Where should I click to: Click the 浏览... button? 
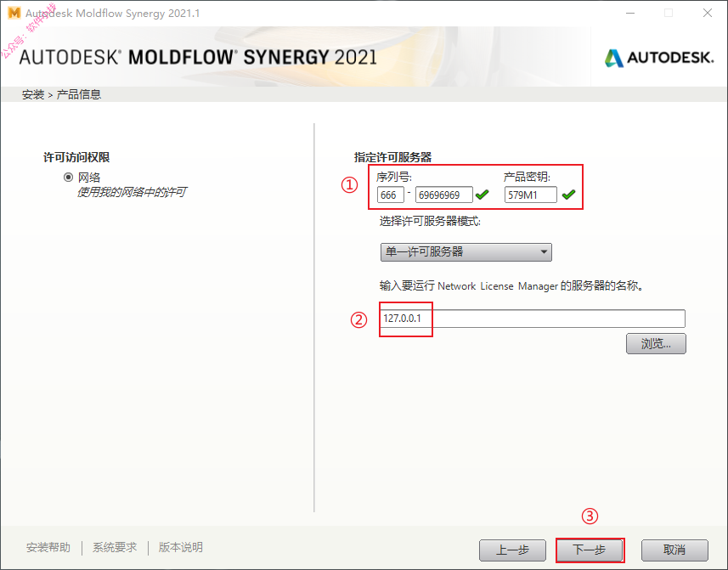(x=656, y=343)
